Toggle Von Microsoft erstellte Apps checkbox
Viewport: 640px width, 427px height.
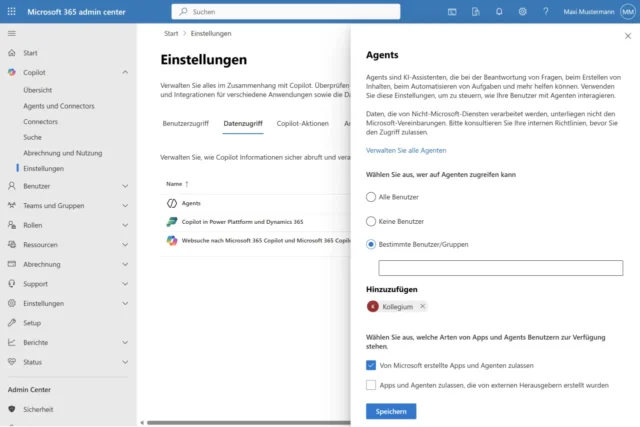tap(371, 365)
